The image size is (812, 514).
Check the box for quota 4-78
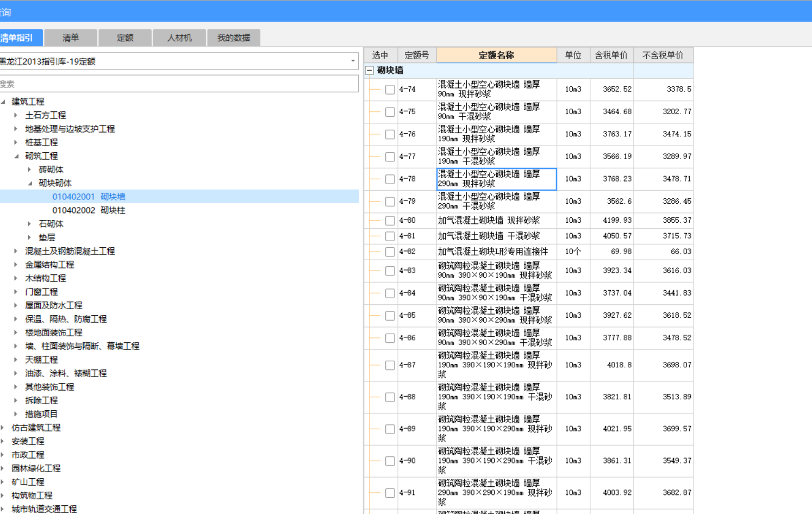click(x=390, y=179)
